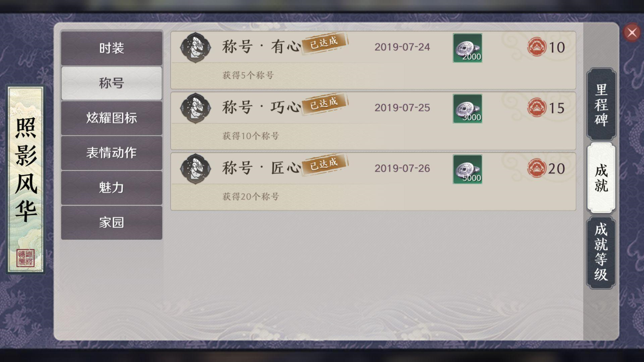644x362 pixels.
Task: Select the 成就 side tab
Action: (x=601, y=178)
